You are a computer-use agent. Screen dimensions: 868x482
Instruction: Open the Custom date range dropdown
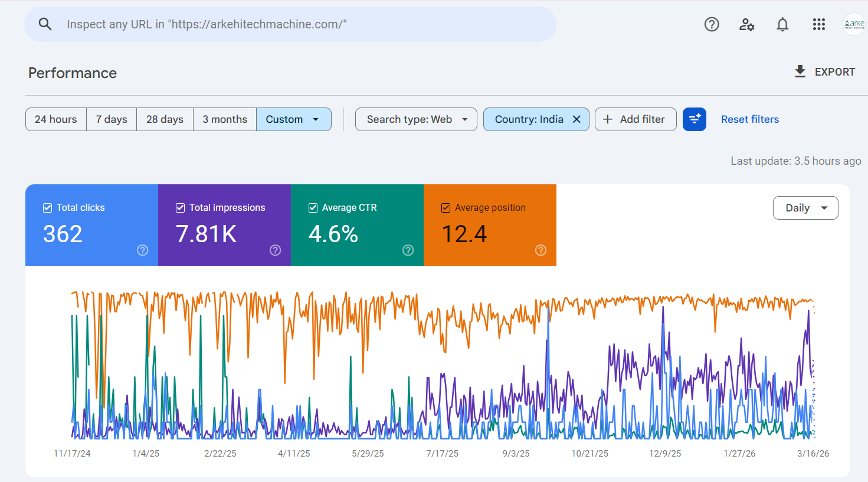(x=293, y=119)
